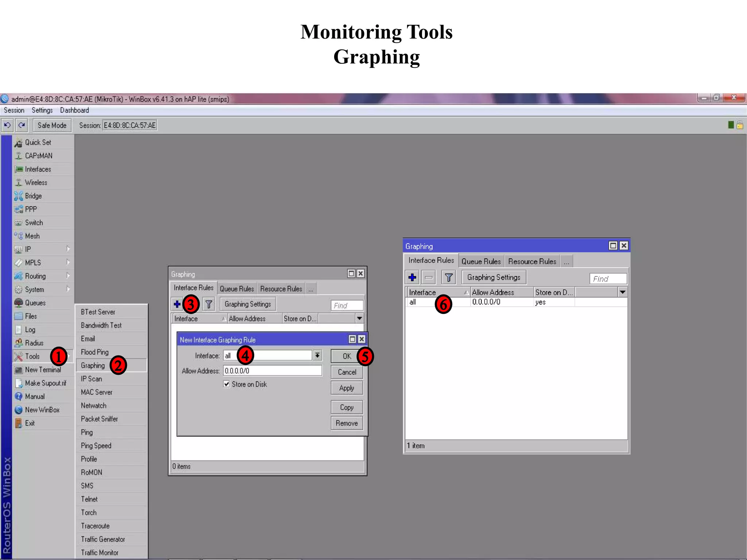Image resolution: width=747 pixels, height=560 pixels.
Task: Expand the Routing submenu arrow
Action: 68,276
